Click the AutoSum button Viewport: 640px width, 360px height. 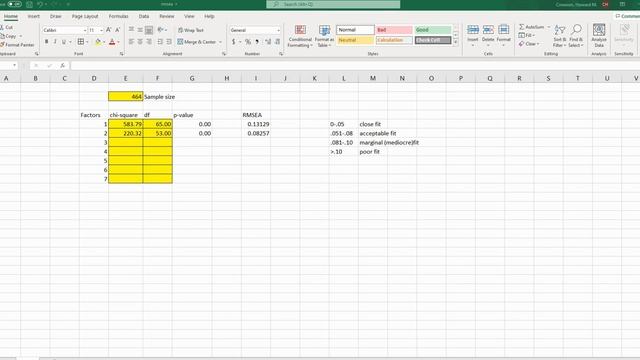pos(532,27)
